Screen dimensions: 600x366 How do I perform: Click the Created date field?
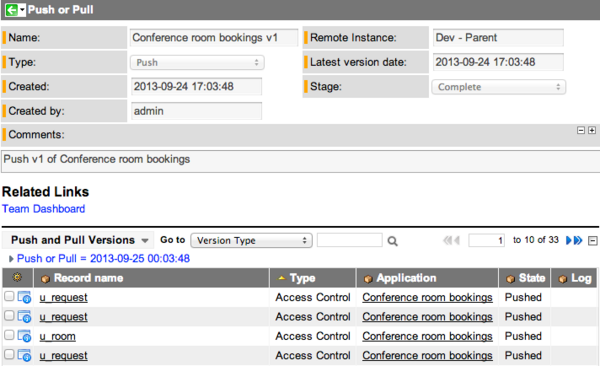point(196,87)
